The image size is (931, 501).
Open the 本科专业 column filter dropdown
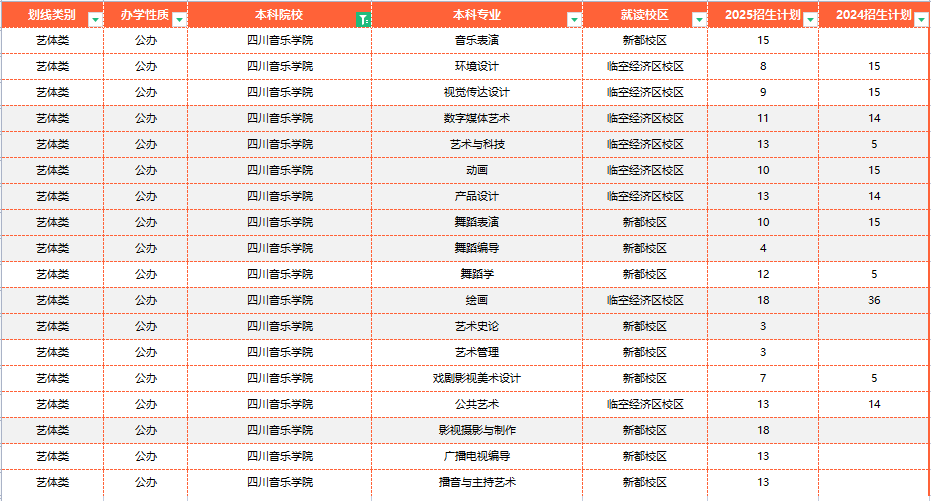point(574,20)
